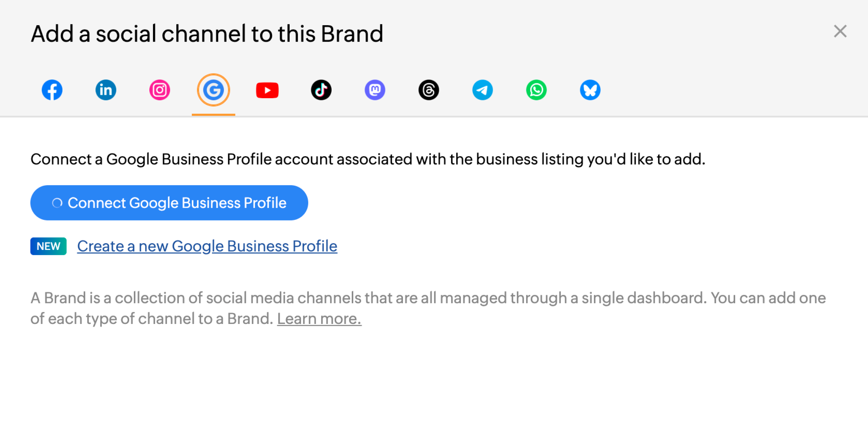Open the Mastodon channel option
868x428 pixels.
point(375,90)
